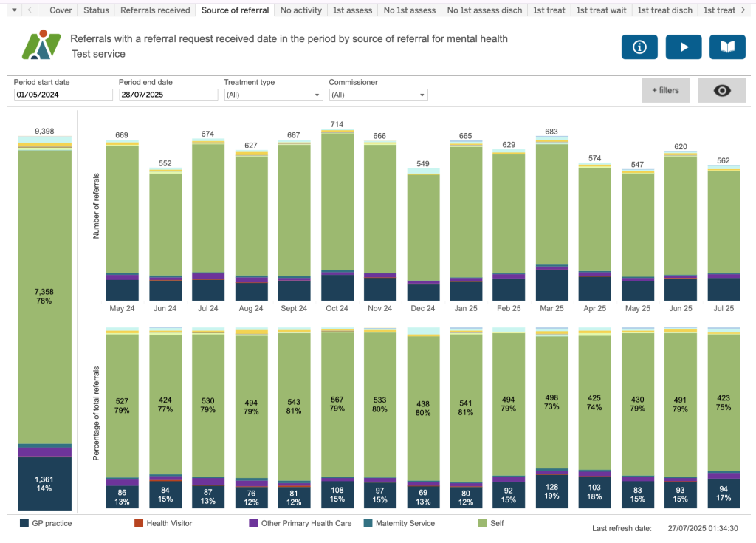Screen dimensions: 756x543
Task: Click the GP practice legend swatch
Action: point(24,523)
